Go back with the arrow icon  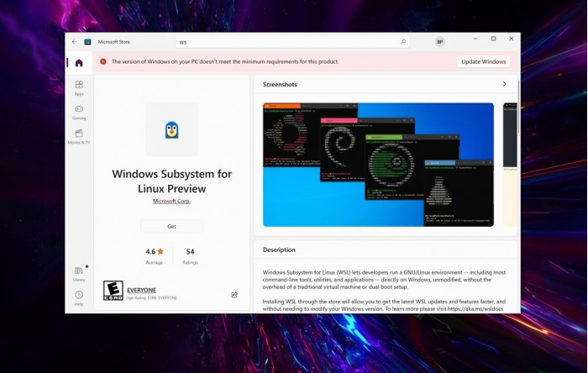click(74, 42)
